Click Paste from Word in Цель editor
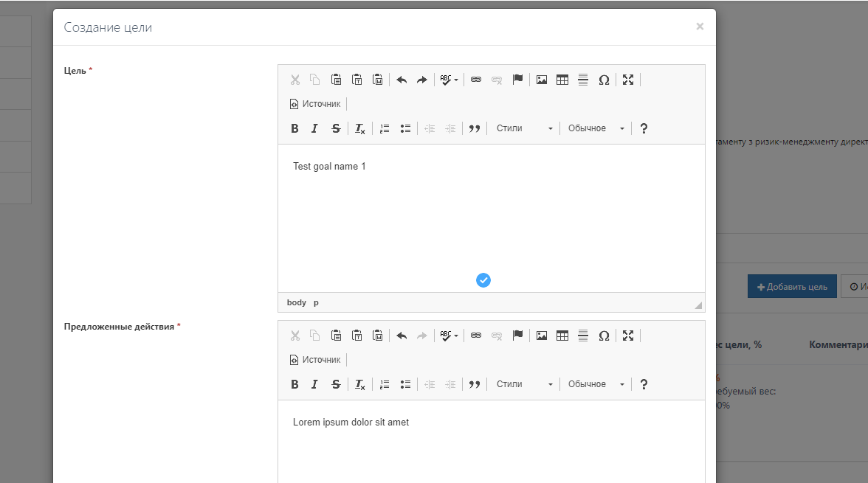The image size is (868, 483). click(378, 80)
